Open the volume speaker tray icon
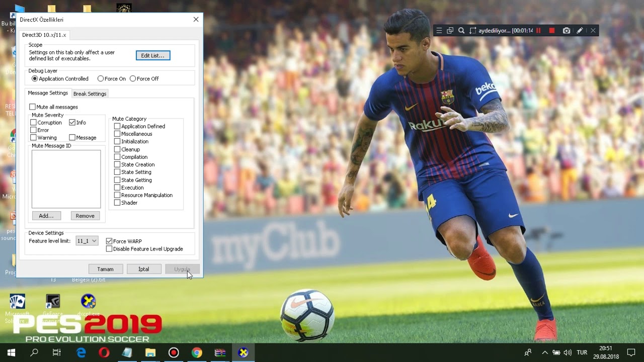Viewport: 644px width, 362px height. coord(568,352)
